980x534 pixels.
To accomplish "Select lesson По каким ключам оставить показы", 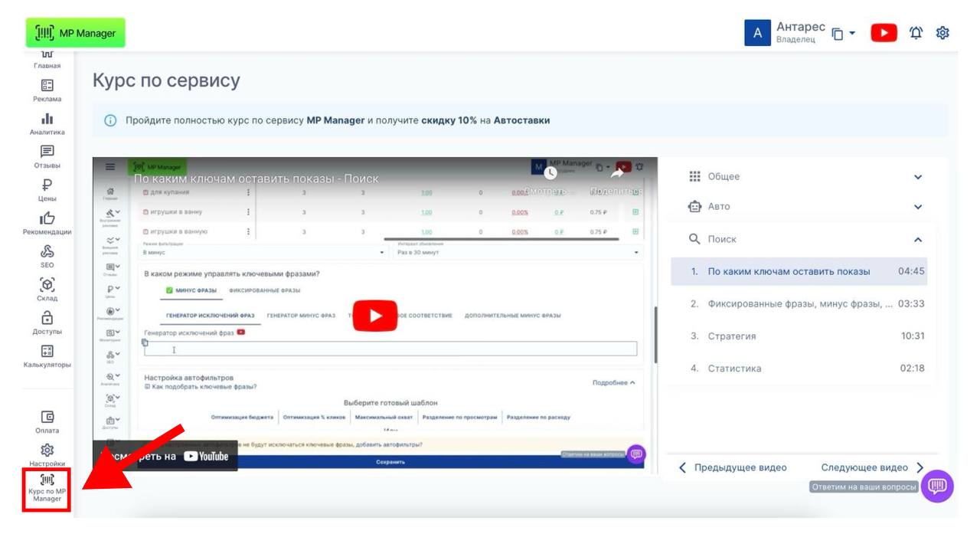I will 789,271.
